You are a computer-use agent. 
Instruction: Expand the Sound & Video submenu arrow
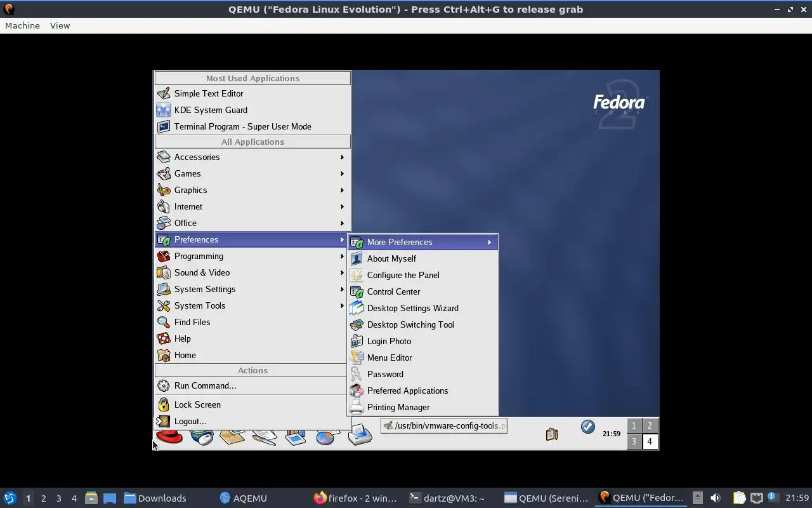(x=342, y=272)
